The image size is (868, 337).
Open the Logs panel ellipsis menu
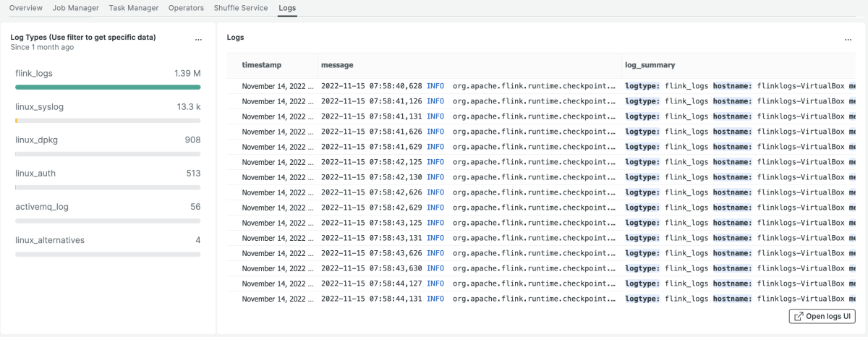(848, 40)
